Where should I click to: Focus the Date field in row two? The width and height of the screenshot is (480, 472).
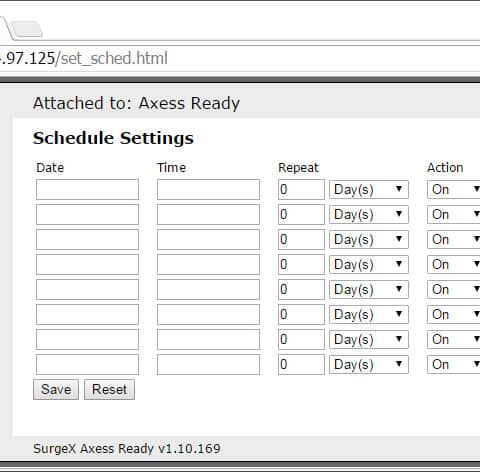[x=87, y=214]
